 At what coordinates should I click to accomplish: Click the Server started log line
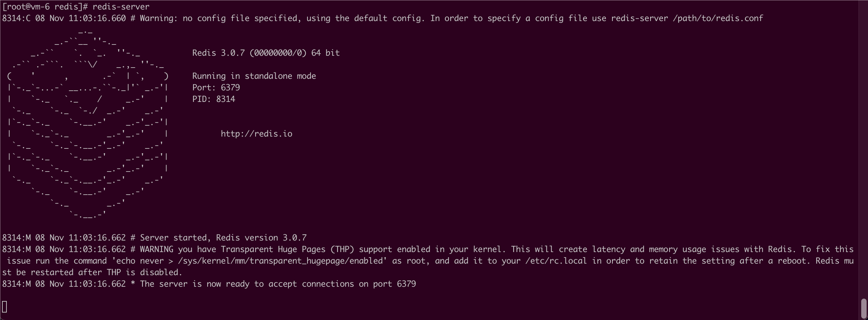coord(155,238)
